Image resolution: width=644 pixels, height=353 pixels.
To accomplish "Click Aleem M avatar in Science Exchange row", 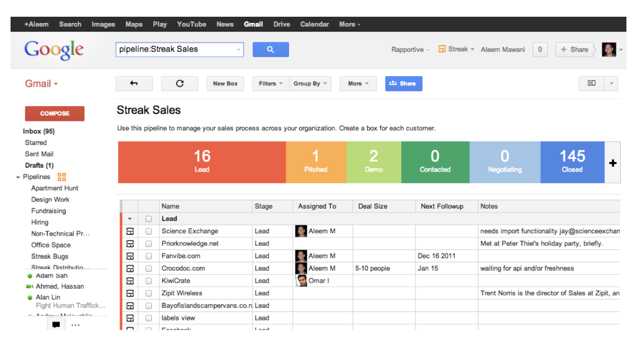I will (301, 231).
